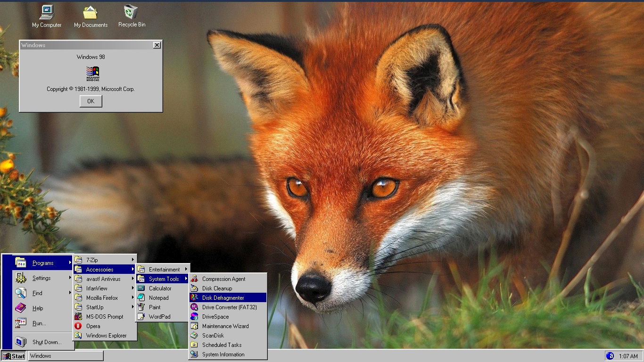Expand the 7-Zip submenu arrow
644x362 pixels.
point(133,260)
